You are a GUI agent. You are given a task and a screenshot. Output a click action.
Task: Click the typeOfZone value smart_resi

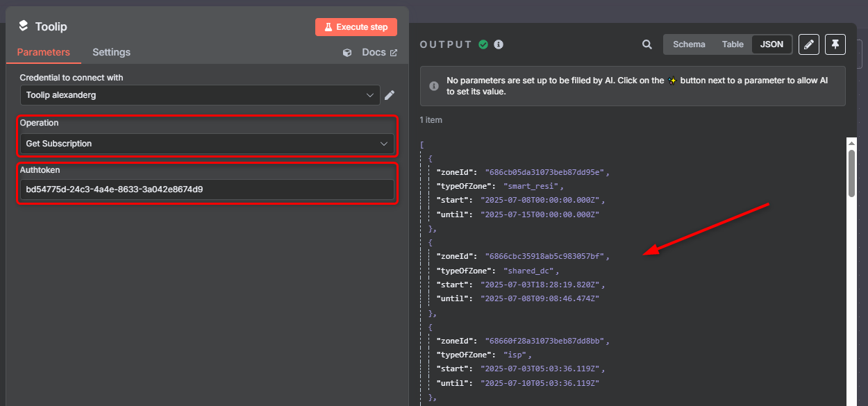click(x=533, y=186)
